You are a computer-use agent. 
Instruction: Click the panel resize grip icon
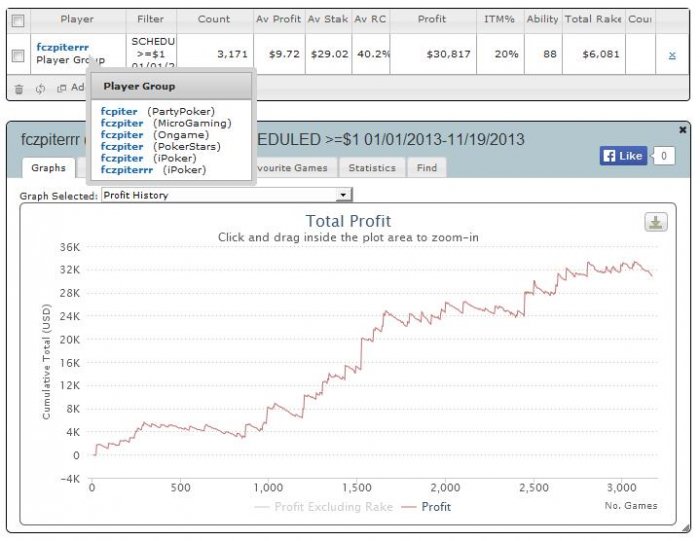pos(685,528)
